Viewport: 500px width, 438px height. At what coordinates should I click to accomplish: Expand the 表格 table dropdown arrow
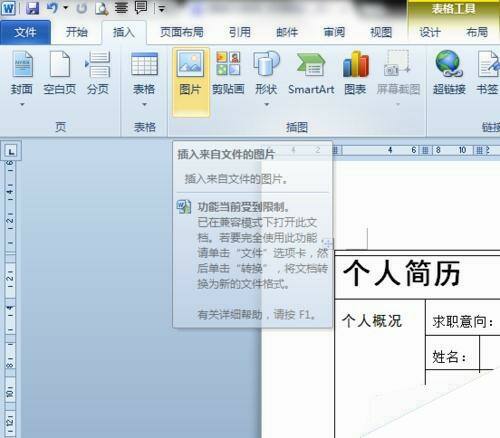click(x=144, y=104)
